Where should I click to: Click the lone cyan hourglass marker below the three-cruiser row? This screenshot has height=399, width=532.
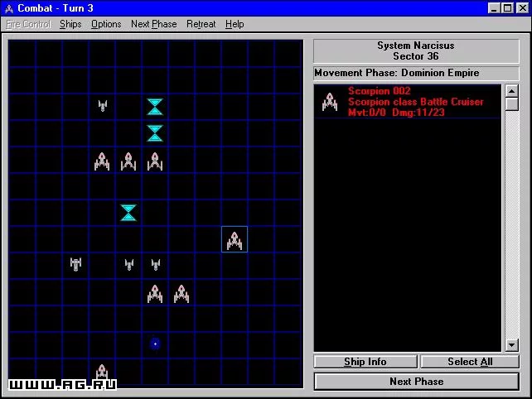point(128,213)
